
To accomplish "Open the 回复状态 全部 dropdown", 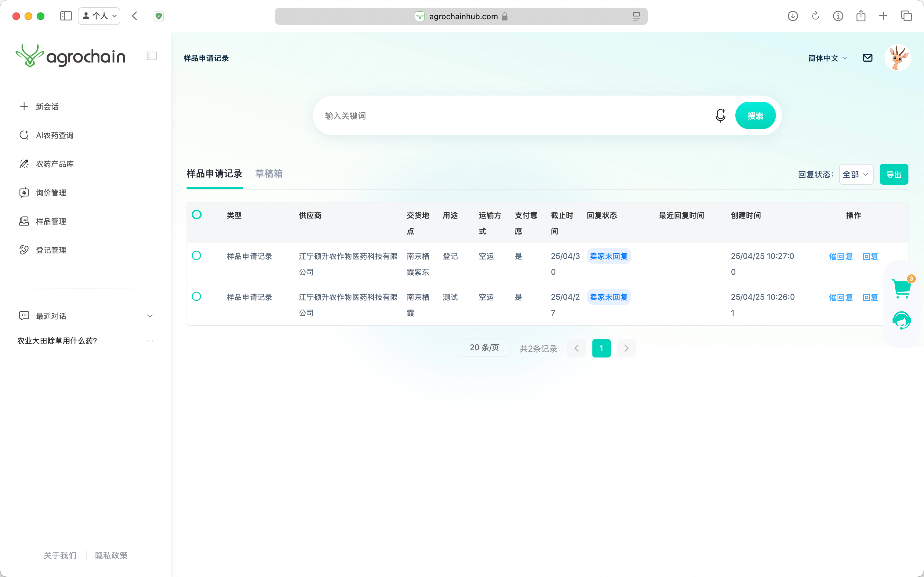I will (x=856, y=174).
